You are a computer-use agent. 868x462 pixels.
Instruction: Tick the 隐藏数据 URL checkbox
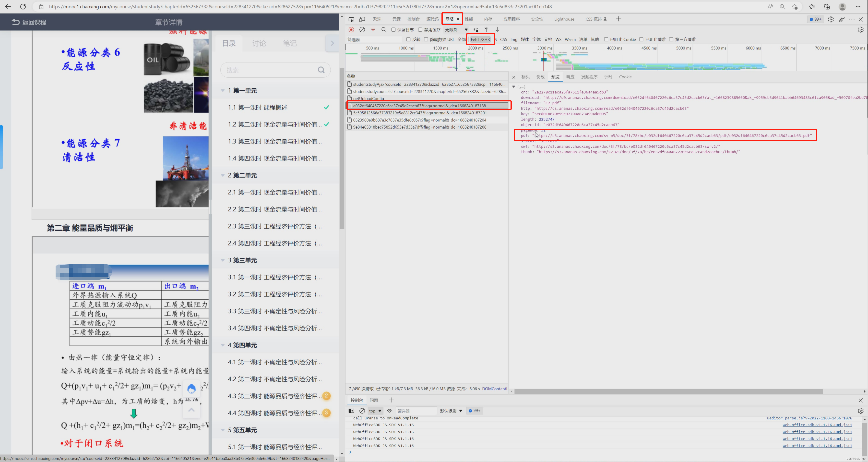point(426,39)
